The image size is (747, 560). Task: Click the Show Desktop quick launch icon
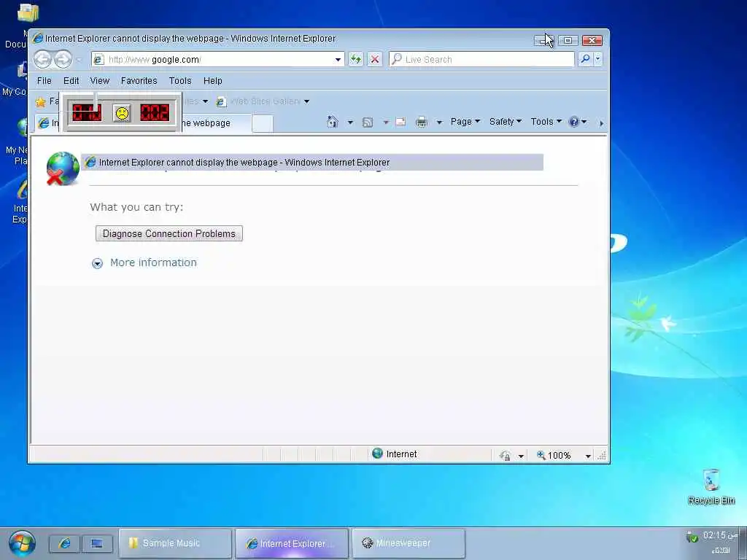(97, 543)
